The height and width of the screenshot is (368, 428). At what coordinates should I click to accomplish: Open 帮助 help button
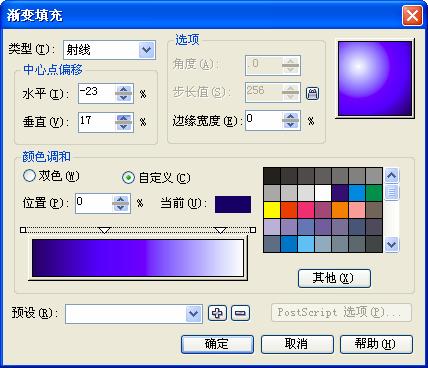376,344
